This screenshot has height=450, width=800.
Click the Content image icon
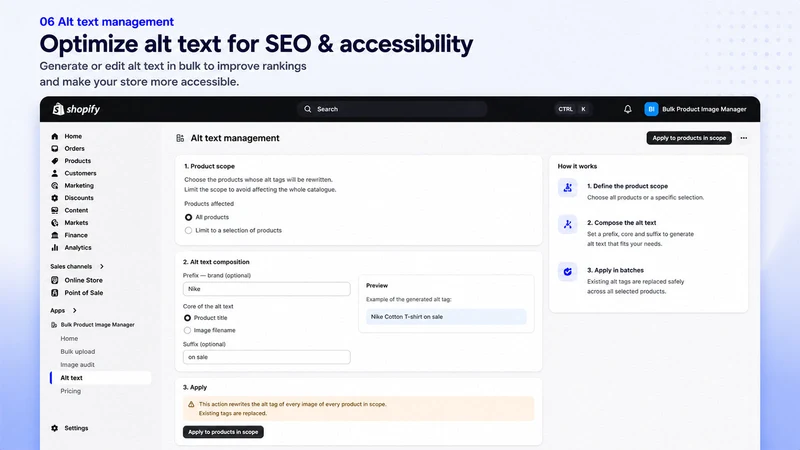click(55, 210)
